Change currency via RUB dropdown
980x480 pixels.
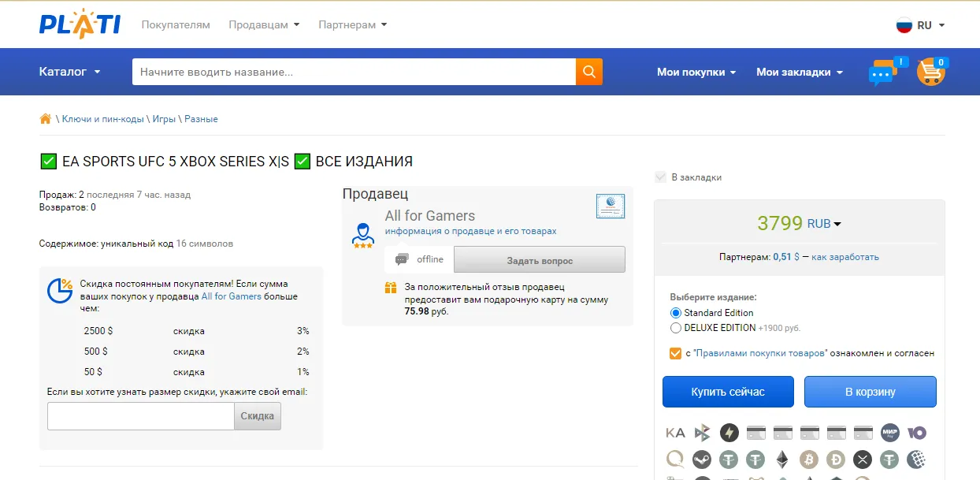click(824, 224)
